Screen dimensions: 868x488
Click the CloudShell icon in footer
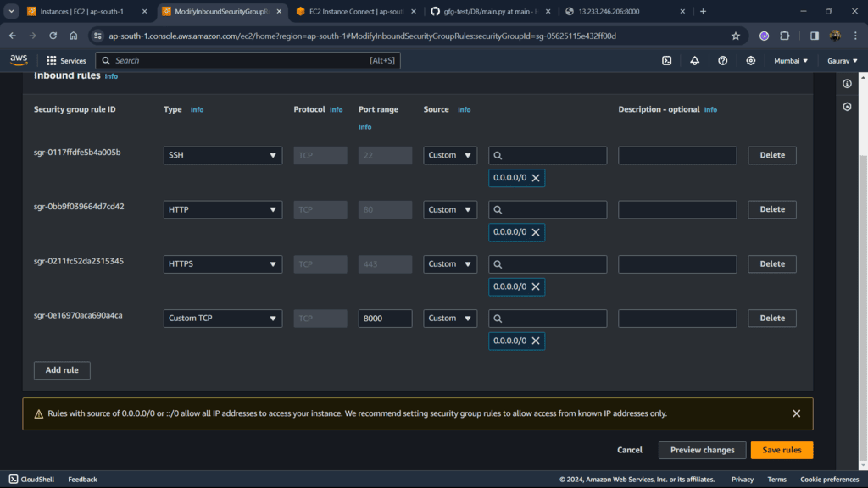(x=14, y=480)
